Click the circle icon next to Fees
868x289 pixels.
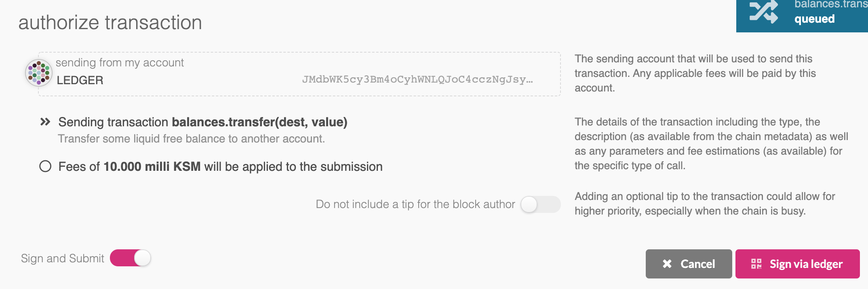pyautogui.click(x=45, y=166)
